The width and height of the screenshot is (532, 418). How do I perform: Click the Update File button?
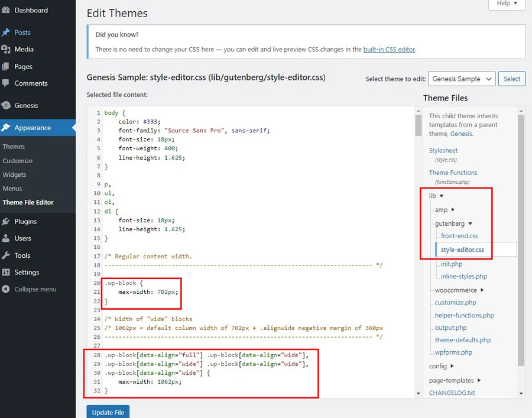click(108, 411)
